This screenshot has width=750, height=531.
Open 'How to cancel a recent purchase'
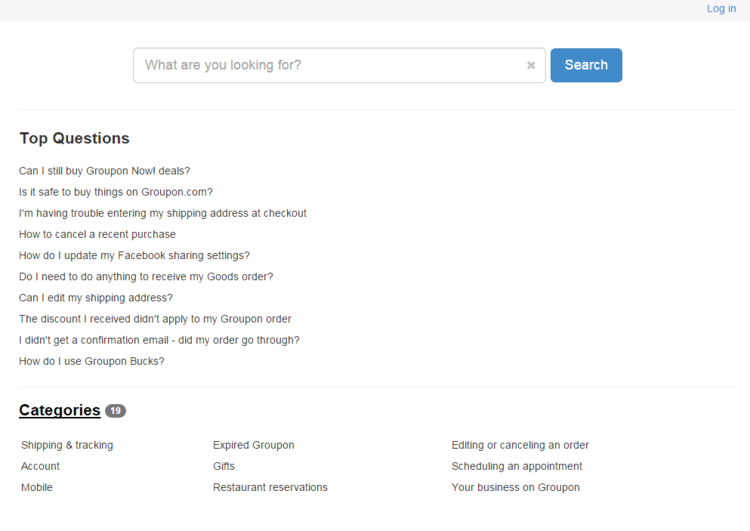click(x=97, y=234)
